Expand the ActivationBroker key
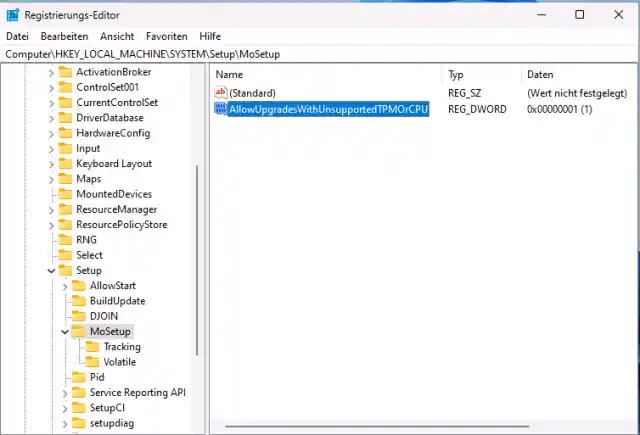 (x=51, y=73)
